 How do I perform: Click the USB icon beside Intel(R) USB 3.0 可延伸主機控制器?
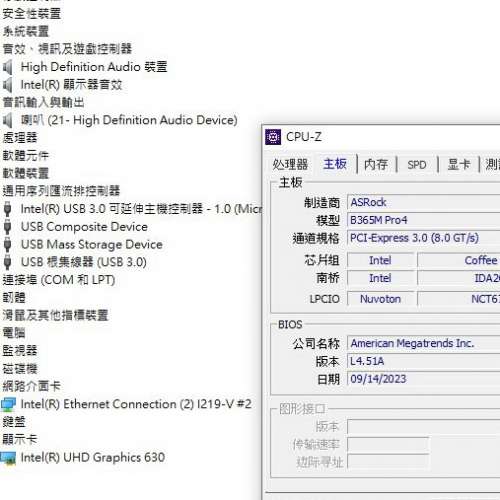click(x=7, y=209)
